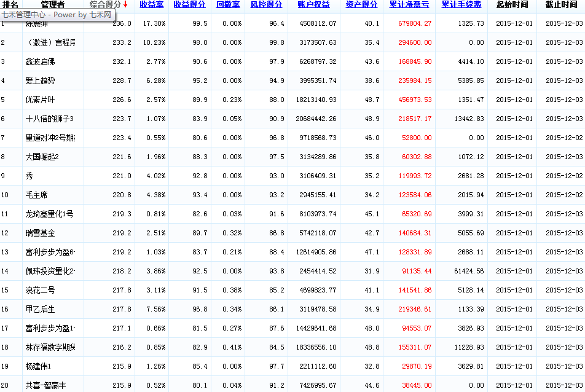Select manager （激进）言程序 in row 2

coord(50,42)
